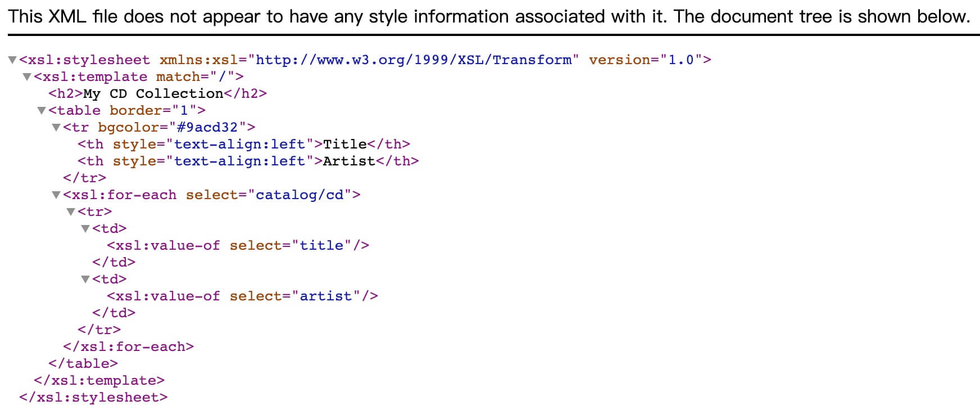The image size is (980, 414).
Task: Collapse the xsl:template match node
Action: tap(26, 77)
